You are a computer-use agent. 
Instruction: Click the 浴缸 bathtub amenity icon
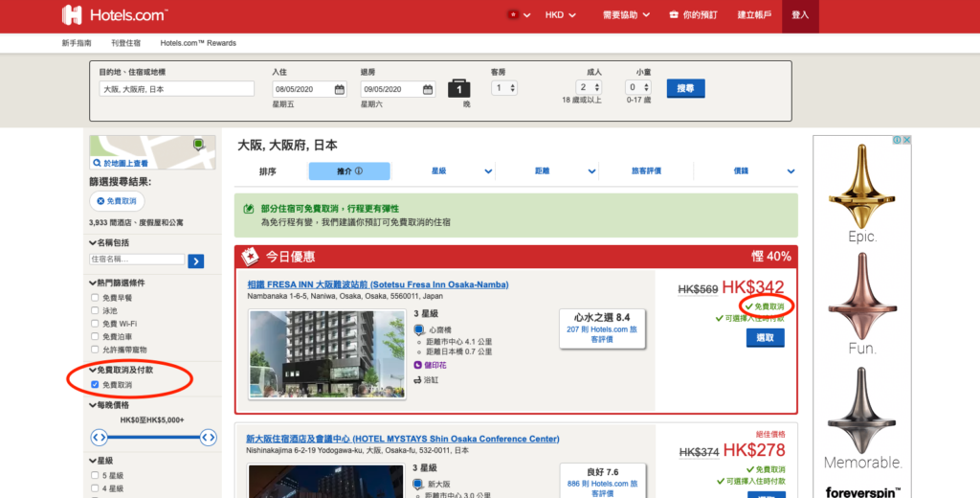coord(417,380)
